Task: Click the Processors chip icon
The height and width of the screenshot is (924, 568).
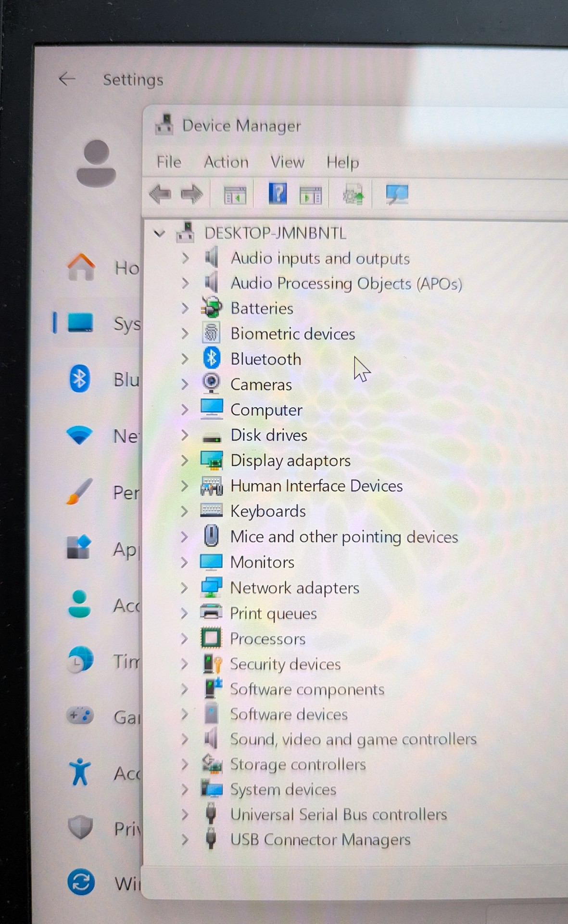Action: (211, 638)
